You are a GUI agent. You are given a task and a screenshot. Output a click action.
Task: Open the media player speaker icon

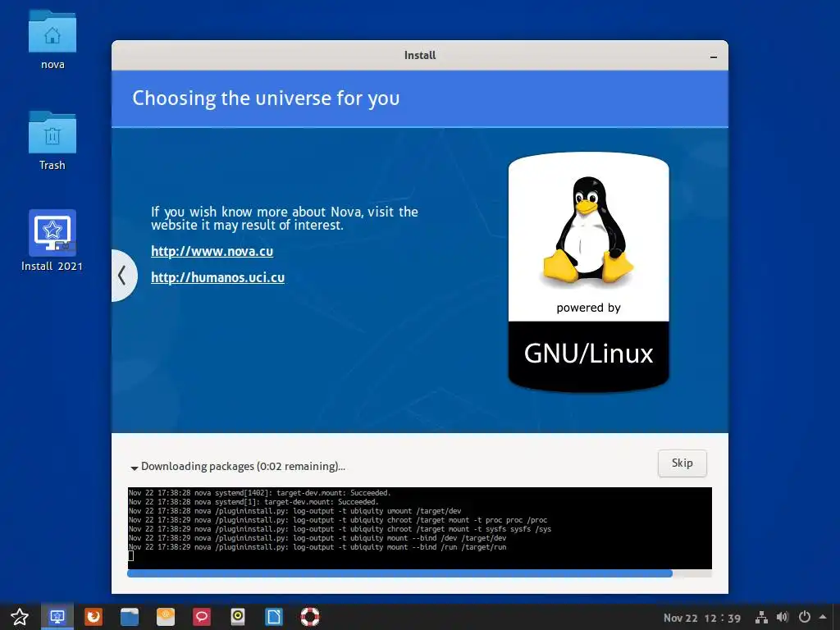coord(238,617)
